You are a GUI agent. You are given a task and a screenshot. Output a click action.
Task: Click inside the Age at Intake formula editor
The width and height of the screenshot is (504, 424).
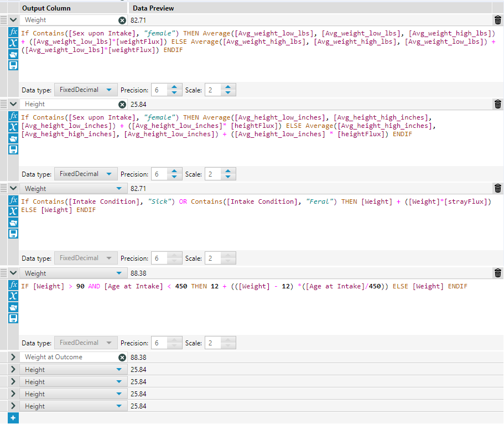tap(261, 307)
